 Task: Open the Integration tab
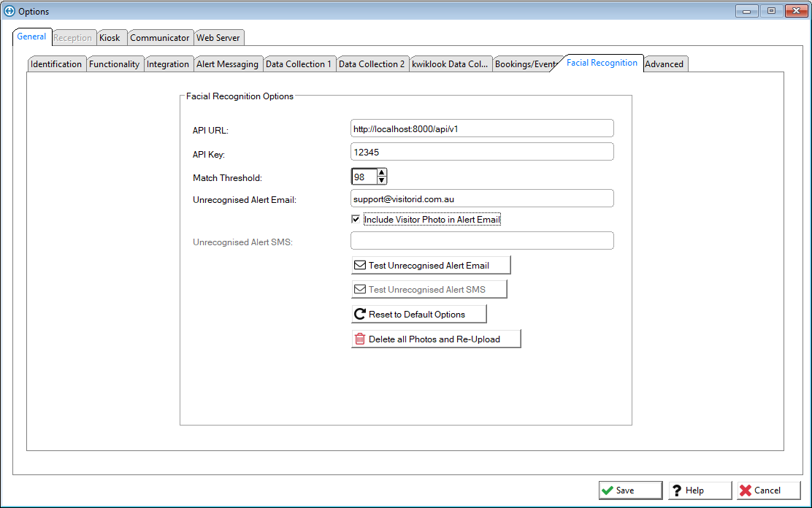coord(168,64)
